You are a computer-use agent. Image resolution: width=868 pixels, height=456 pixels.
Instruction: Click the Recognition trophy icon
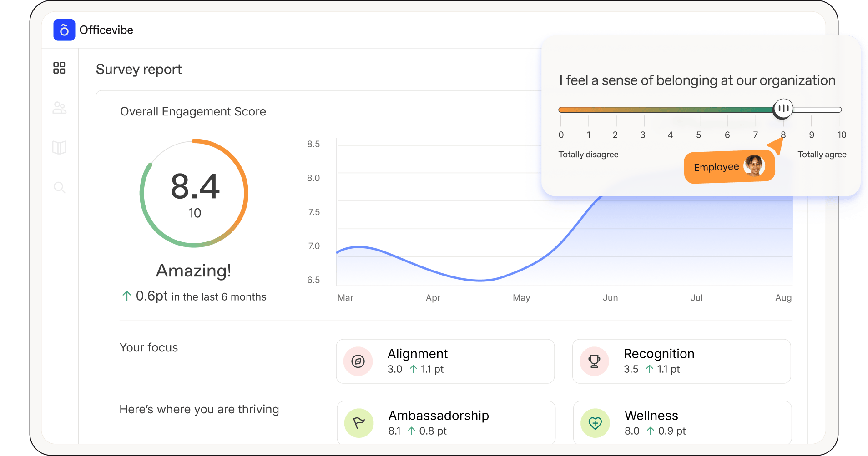click(x=594, y=361)
